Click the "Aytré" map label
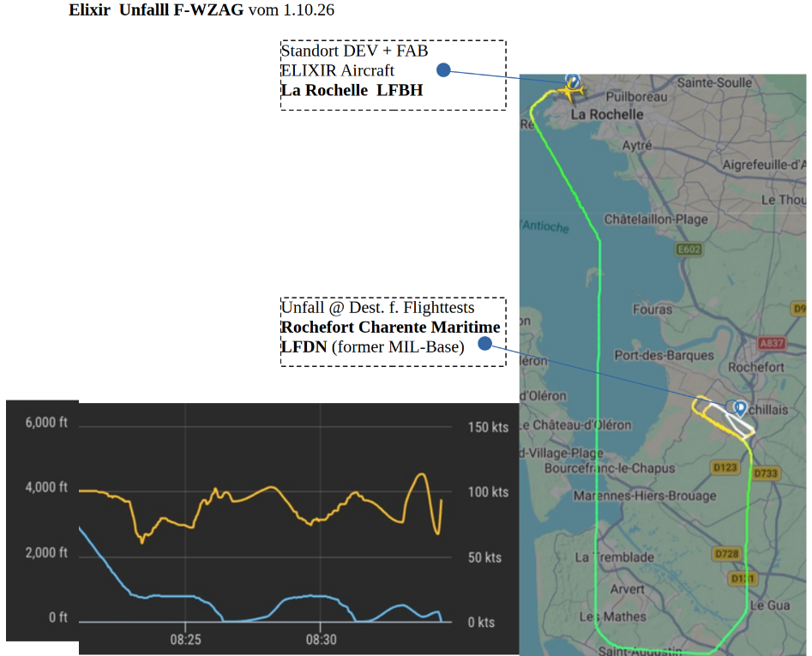812x656 pixels. [x=637, y=146]
